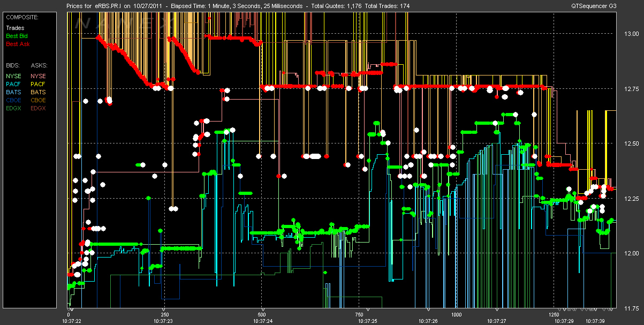Image resolution: width=644 pixels, height=325 pixels.
Task: Select PACF in the ASKS legend
Action: (38, 84)
